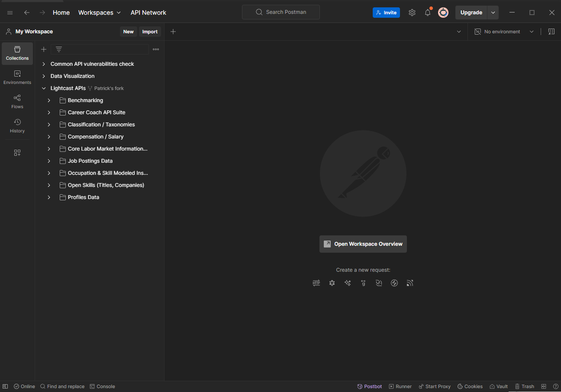The image size is (561, 392).
Task: Click Start Proxy in status bar
Action: click(435, 386)
